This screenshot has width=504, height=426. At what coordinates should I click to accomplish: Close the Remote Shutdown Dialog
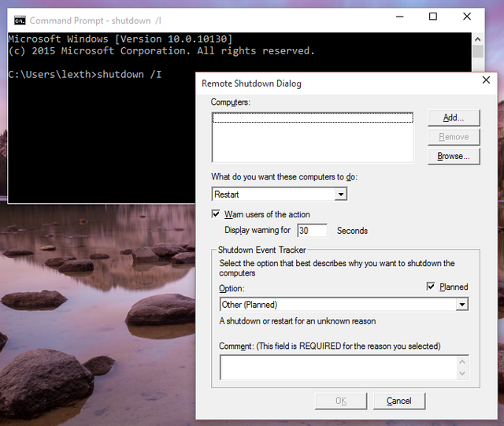click(x=486, y=80)
